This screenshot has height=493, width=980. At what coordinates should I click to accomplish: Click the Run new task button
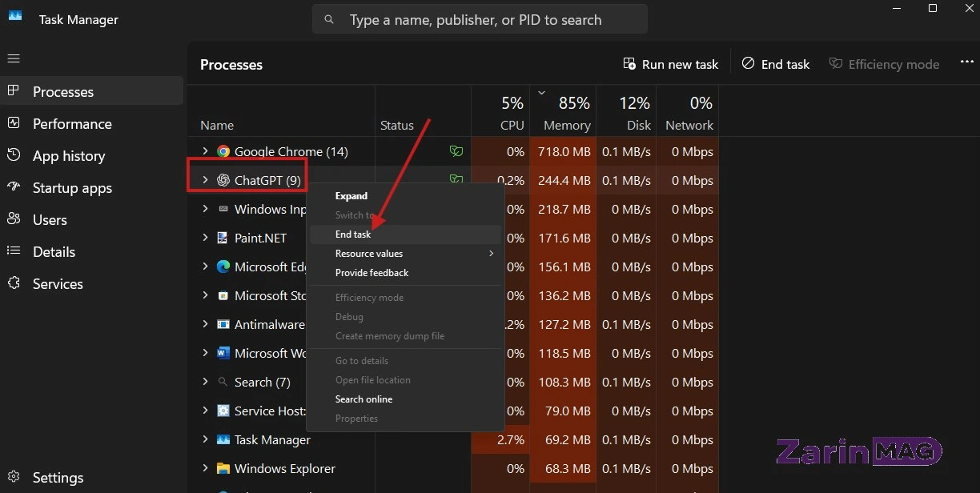tap(671, 64)
